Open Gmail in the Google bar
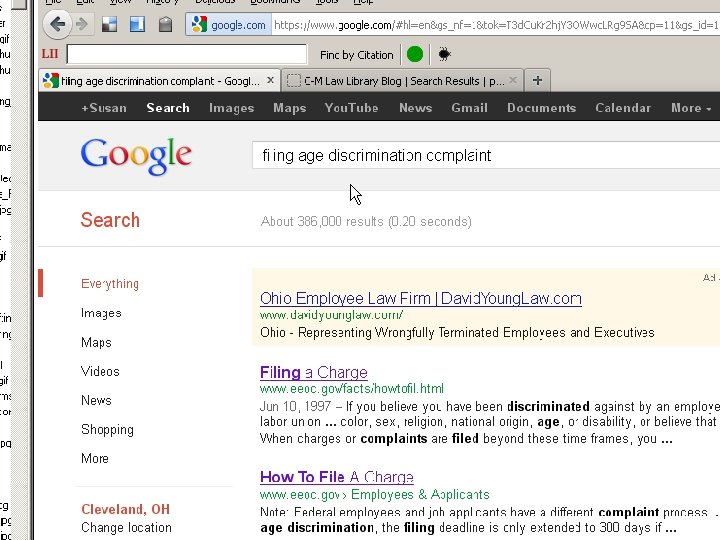The height and width of the screenshot is (540, 720). click(x=469, y=108)
